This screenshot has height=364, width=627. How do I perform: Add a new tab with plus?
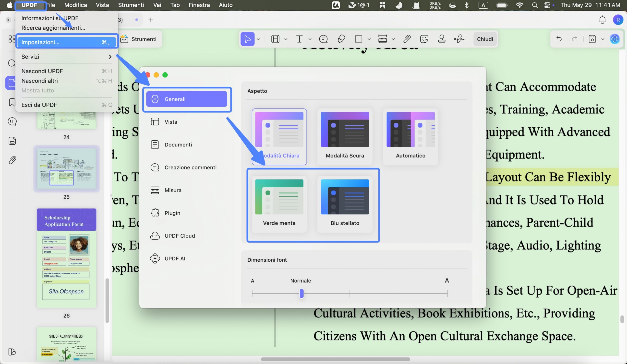tap(151, 20)
